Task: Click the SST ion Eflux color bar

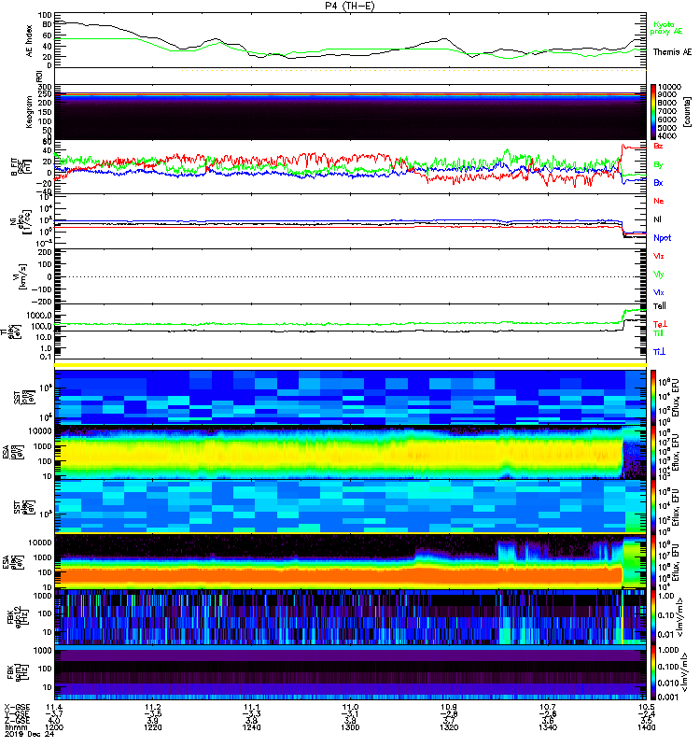Action: pos(652,397)
